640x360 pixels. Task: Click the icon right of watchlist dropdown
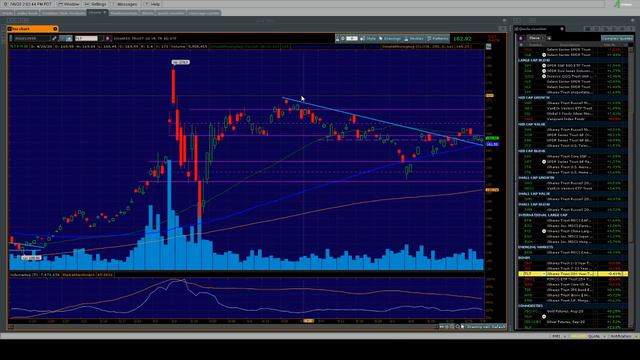pos(549,38)
